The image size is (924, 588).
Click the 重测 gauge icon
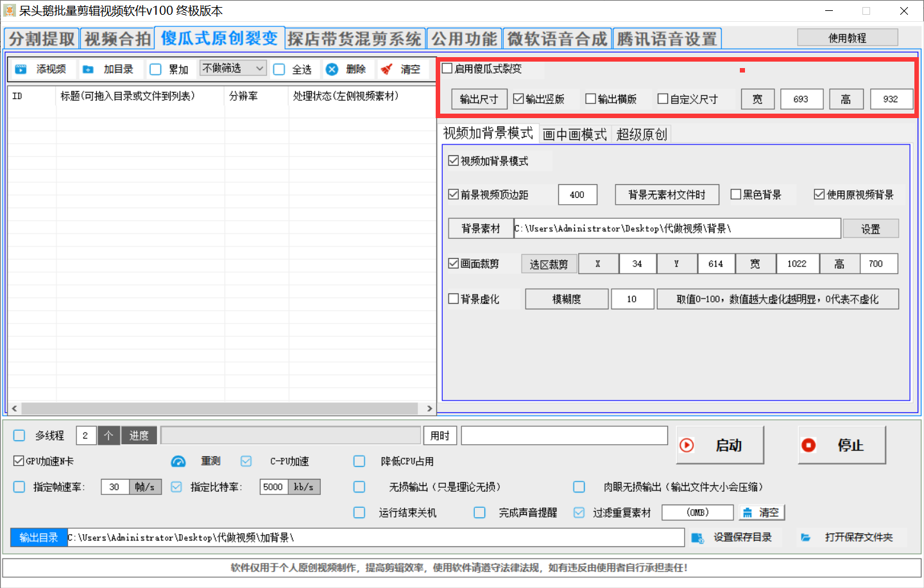[178, 462]
